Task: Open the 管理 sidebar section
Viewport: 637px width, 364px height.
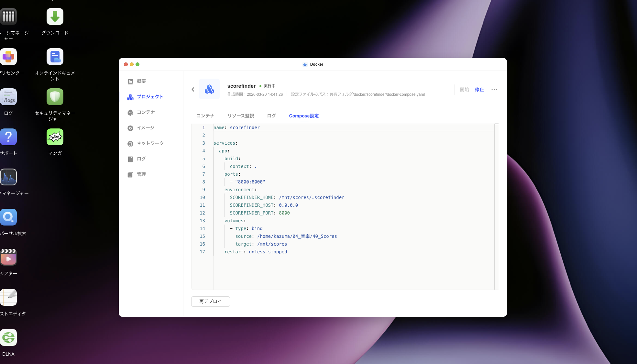Action: [141, 174]
